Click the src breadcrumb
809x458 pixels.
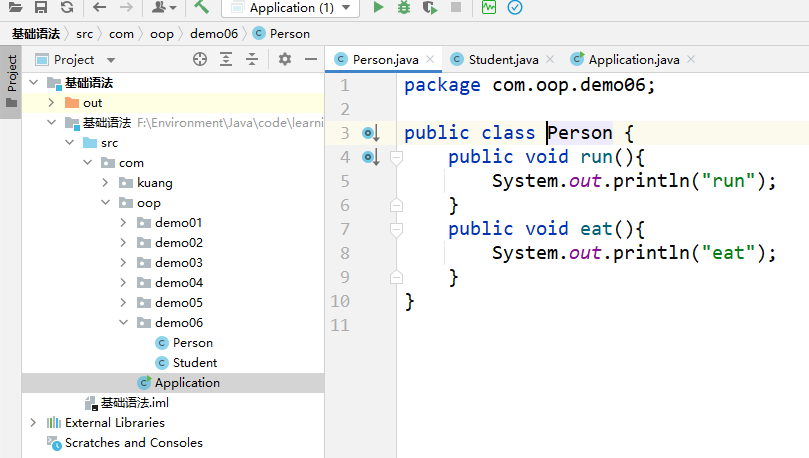(85, 34)
